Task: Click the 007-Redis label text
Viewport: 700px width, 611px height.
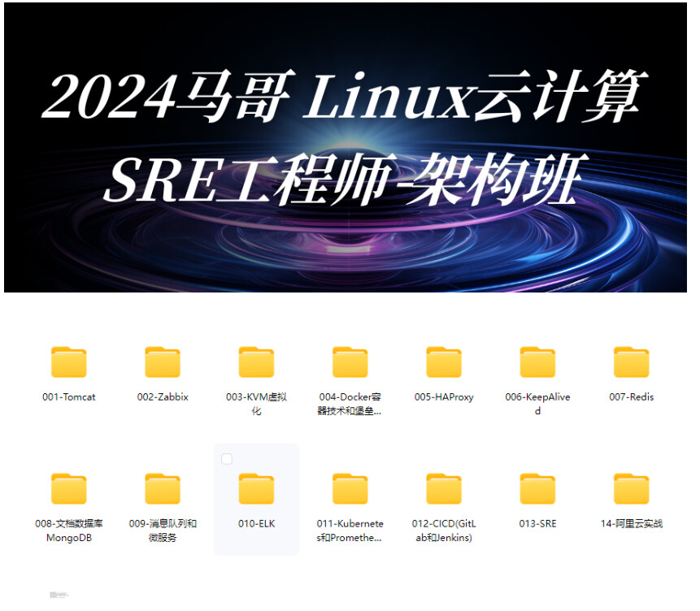Action: click(631, 396)
